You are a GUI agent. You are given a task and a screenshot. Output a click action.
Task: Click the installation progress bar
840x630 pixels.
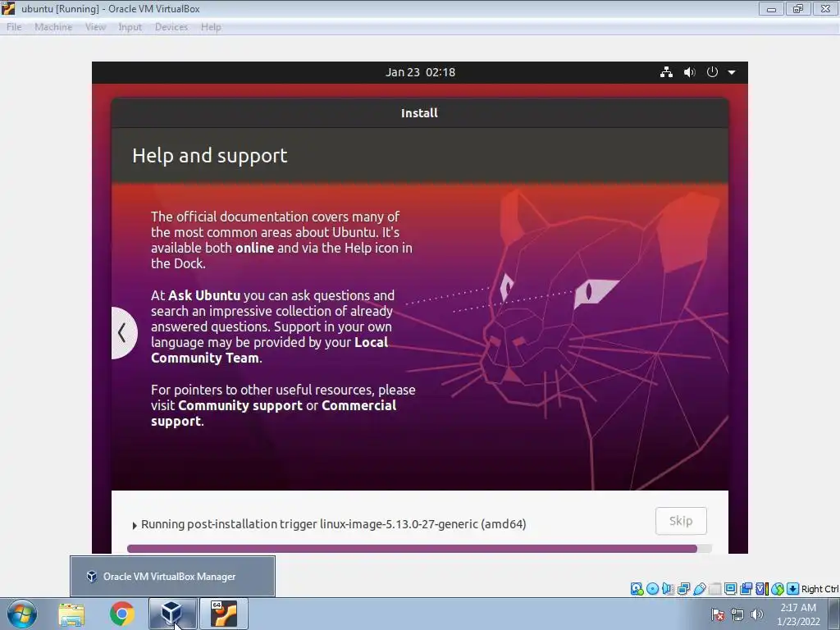pyautogui.click(x=419, y=549)
